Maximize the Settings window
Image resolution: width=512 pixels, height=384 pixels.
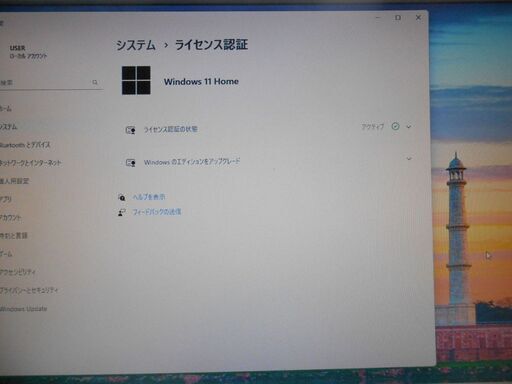[x=398, y=17]
